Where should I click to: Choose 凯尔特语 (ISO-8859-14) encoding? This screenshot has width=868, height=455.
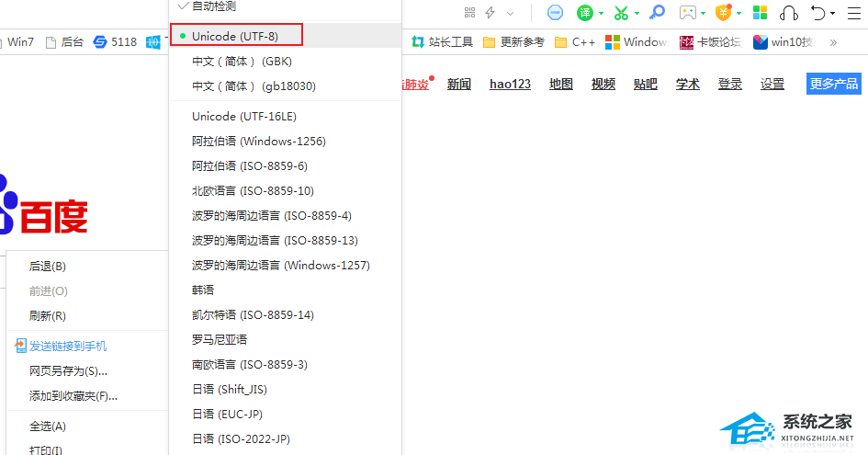coord(285,314)
